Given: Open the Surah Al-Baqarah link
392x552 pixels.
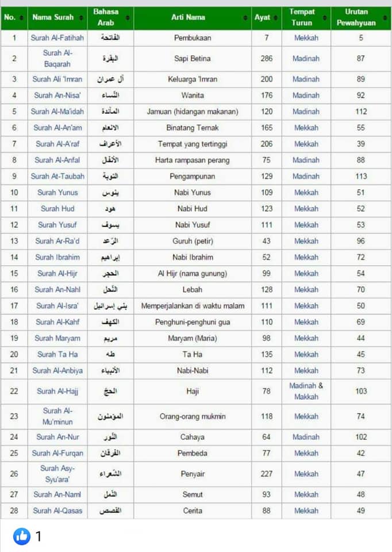Looking at the screenshot, I should click(57, 59).
